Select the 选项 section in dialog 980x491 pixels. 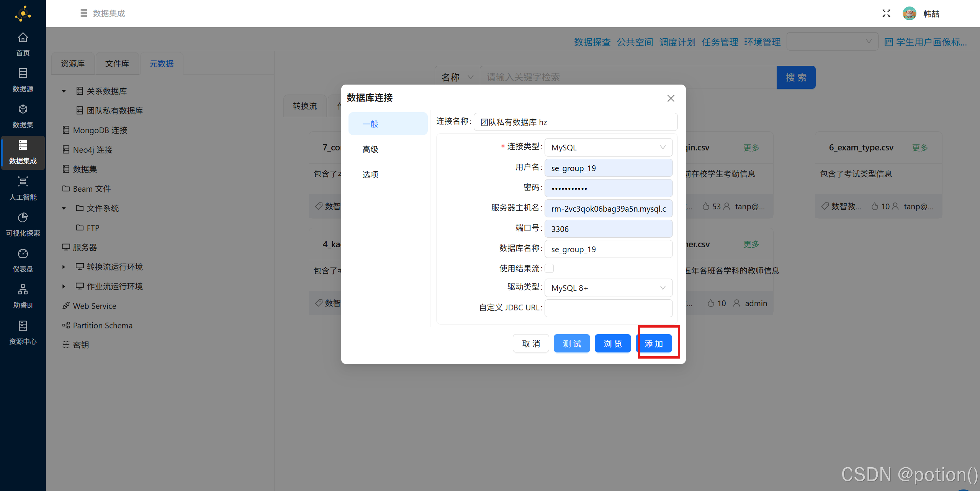tap(388, 175)
